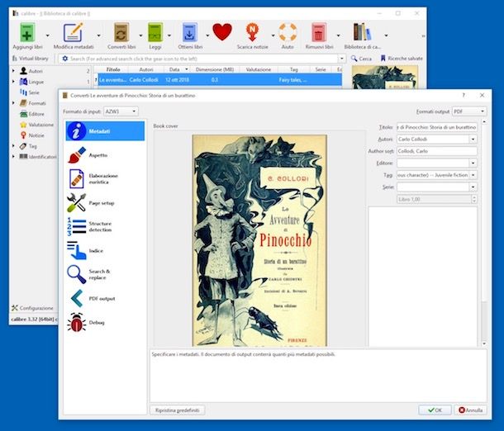Click the Libro 1,00 series index stepper
Screen dimensions: 504x431
(x=474, y=199)
